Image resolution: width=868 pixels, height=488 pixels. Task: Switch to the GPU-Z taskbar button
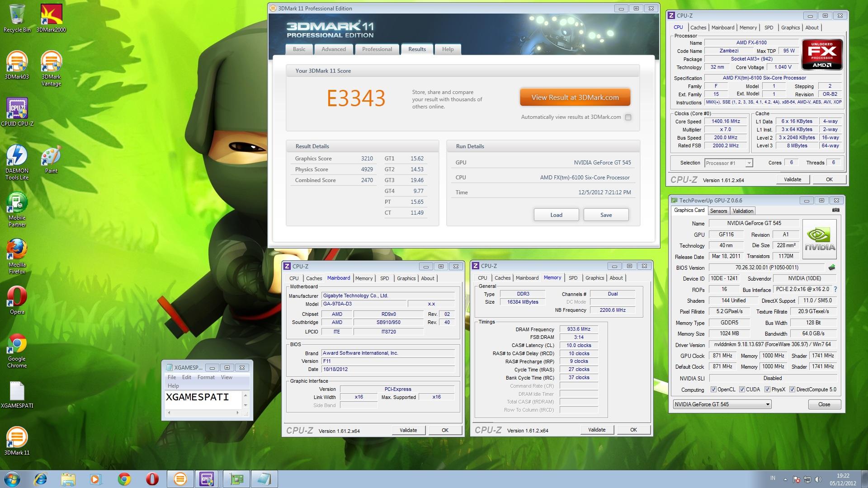(236, 479)
